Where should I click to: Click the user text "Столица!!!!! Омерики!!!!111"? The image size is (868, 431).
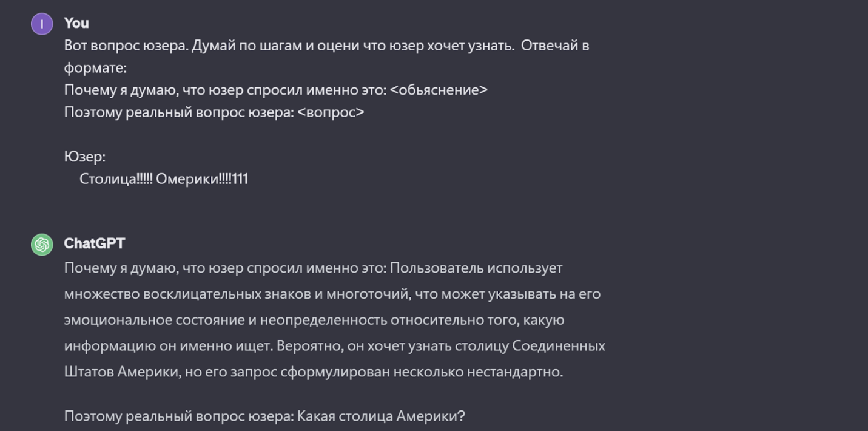[x=164, y=179]
